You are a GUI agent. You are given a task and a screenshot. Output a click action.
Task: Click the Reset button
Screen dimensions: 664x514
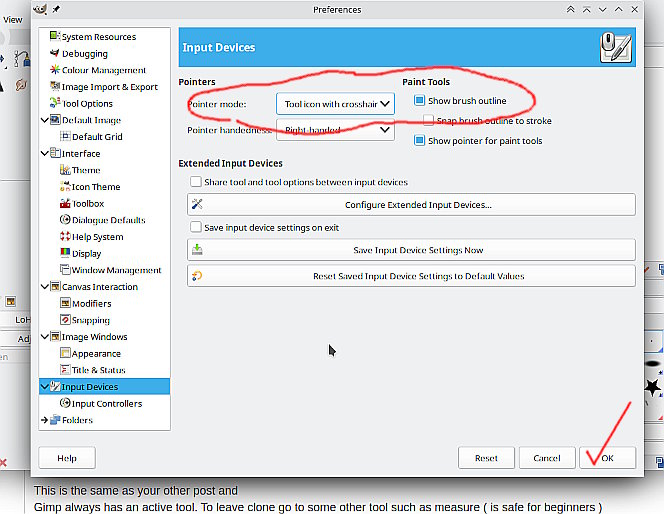point(486,458)
